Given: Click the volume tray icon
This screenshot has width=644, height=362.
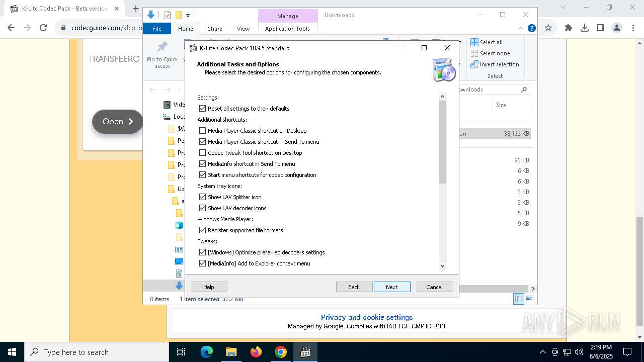Looking at the screenshot, I should [x=579, y=352].
